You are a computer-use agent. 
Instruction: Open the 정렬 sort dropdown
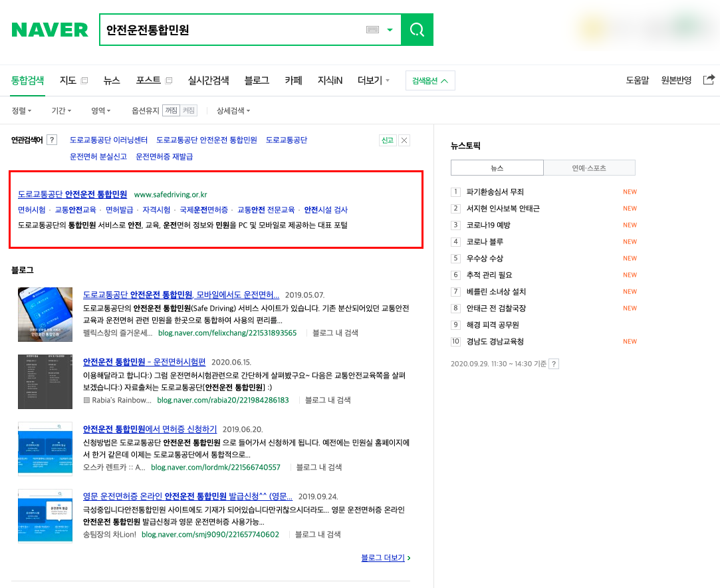[x=21, y=110]
